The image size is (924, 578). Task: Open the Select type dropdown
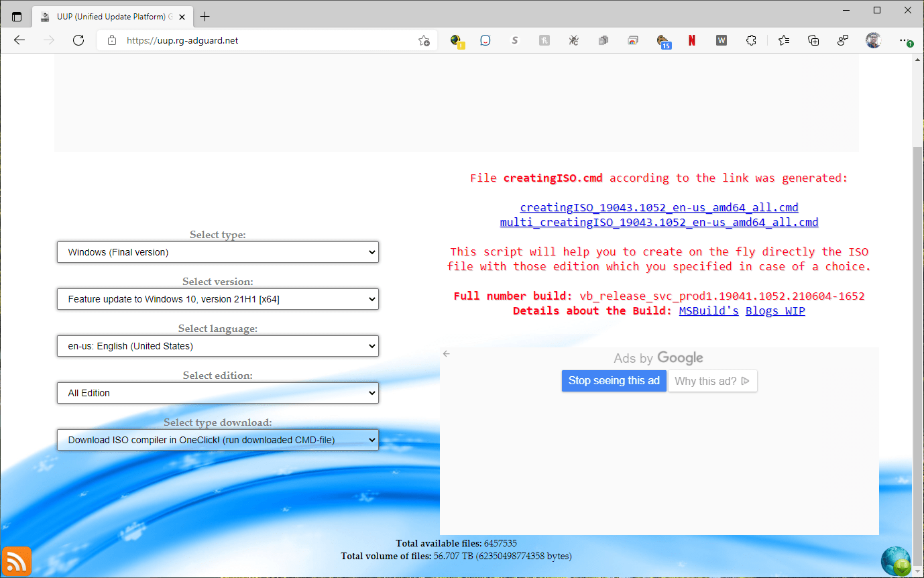click(x=218, y=252)
